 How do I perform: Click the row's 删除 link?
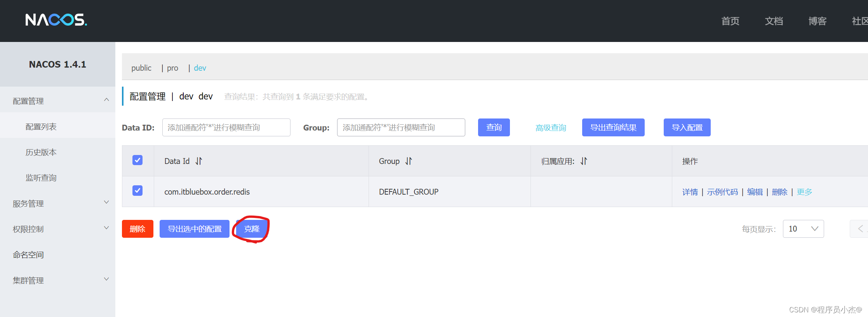(779, 192)
